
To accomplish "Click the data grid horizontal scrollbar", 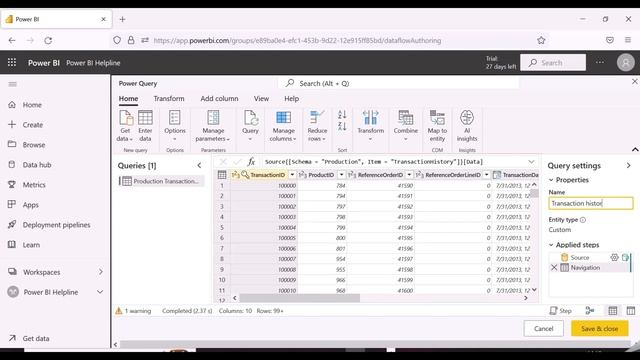I will [x=300, y=298].
